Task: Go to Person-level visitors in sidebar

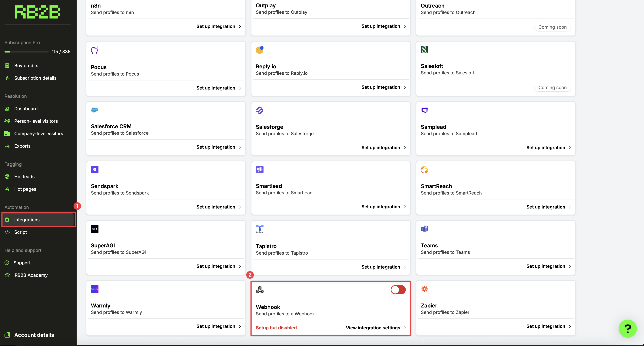Action: pyautogui.click(x=36, y=121)
